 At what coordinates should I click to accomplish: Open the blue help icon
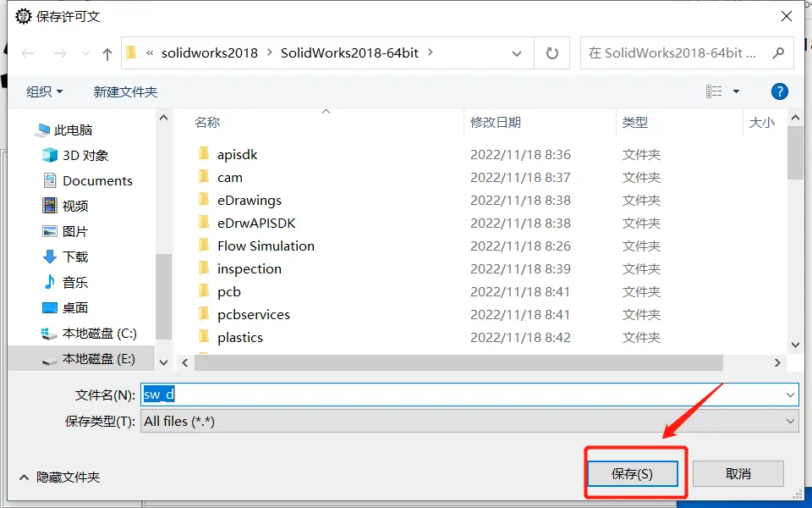(779, 91)
